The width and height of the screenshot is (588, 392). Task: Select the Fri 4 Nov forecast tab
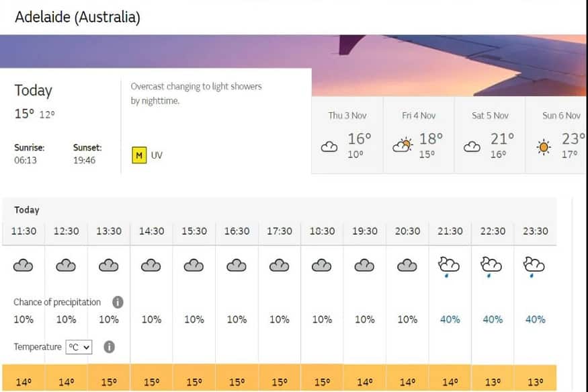pyautogui.click(x=419, y=134)
